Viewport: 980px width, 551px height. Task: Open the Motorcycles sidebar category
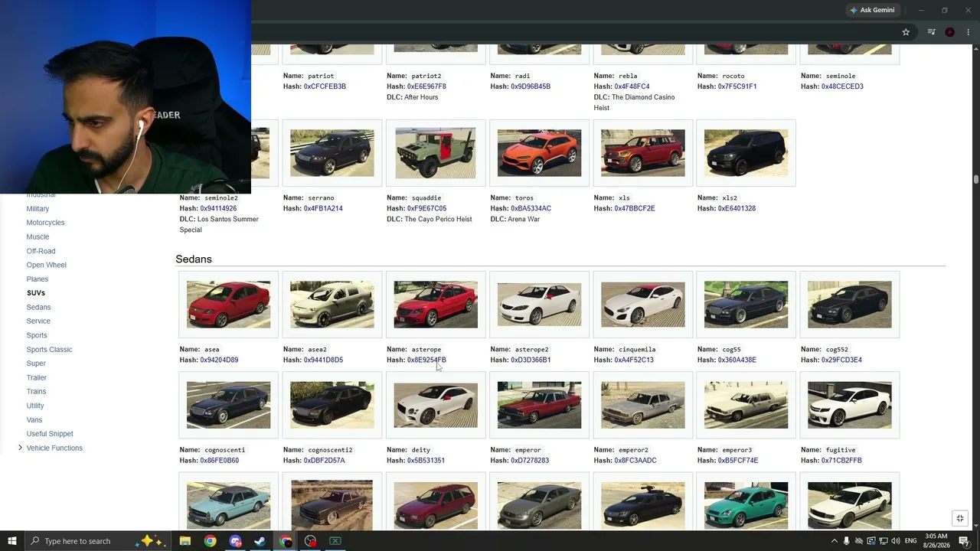(45, 223)
